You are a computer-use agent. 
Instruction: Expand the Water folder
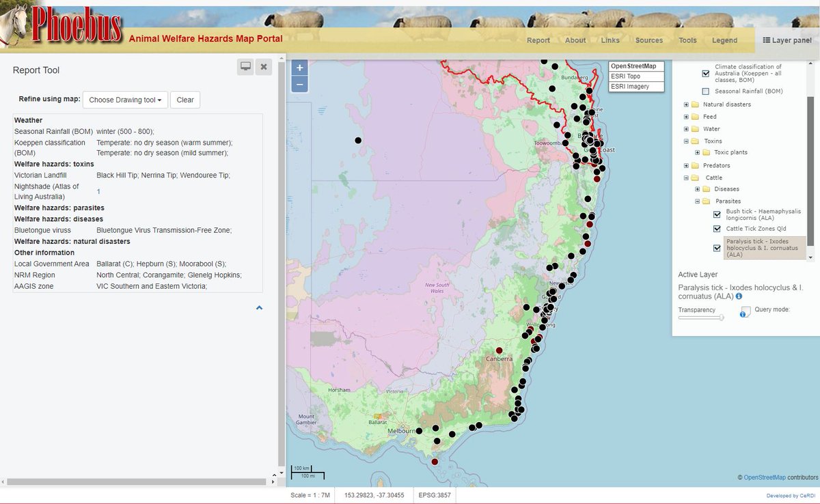click(x=686, y=129)
